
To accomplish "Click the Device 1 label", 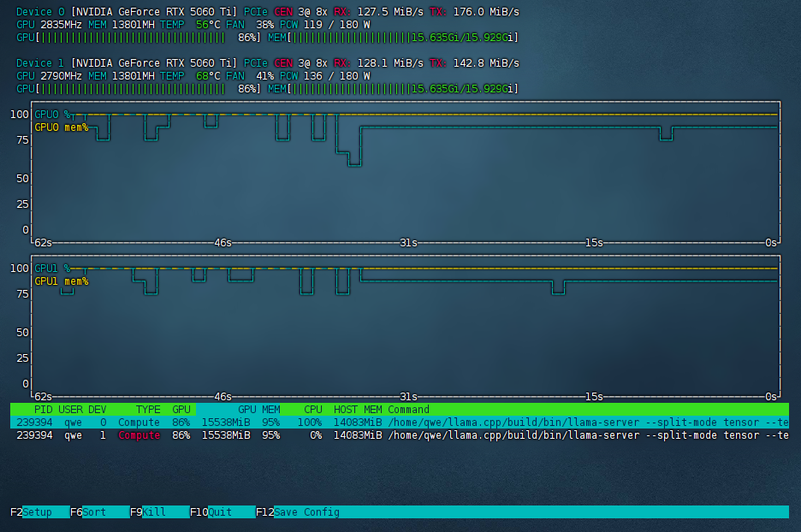I will [40, 62].
